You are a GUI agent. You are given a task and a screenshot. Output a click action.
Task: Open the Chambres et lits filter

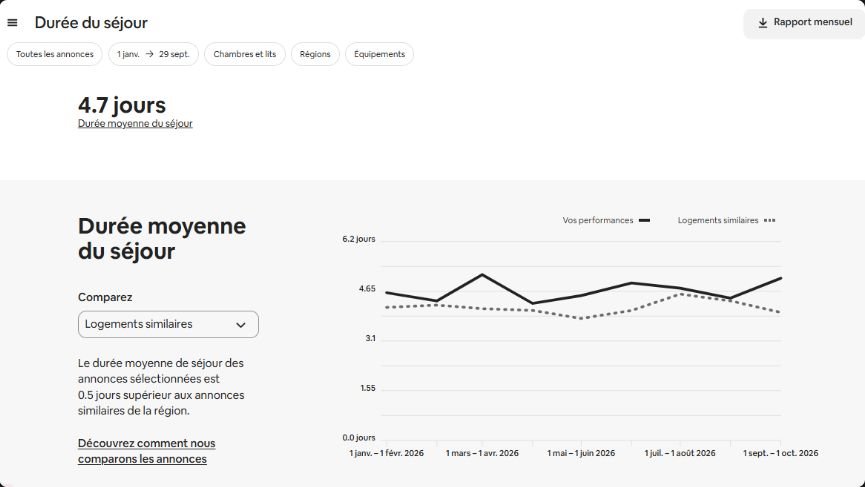(245, 54)
